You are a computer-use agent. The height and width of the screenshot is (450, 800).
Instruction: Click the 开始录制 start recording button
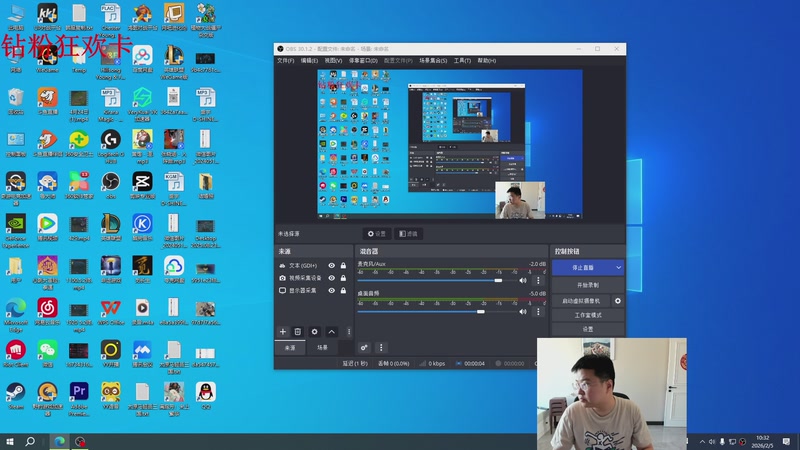(x=588, y=285)
